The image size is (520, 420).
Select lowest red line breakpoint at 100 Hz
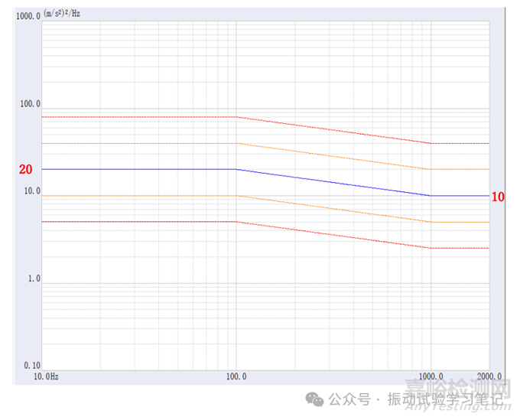[x=236, y=222]
